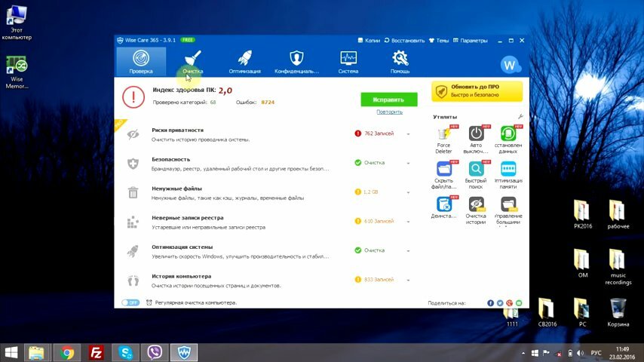Viewport: 644px width, 362px height.
Task: Click Неверные записи реестра blocks icon
Action: coord(133,222)
